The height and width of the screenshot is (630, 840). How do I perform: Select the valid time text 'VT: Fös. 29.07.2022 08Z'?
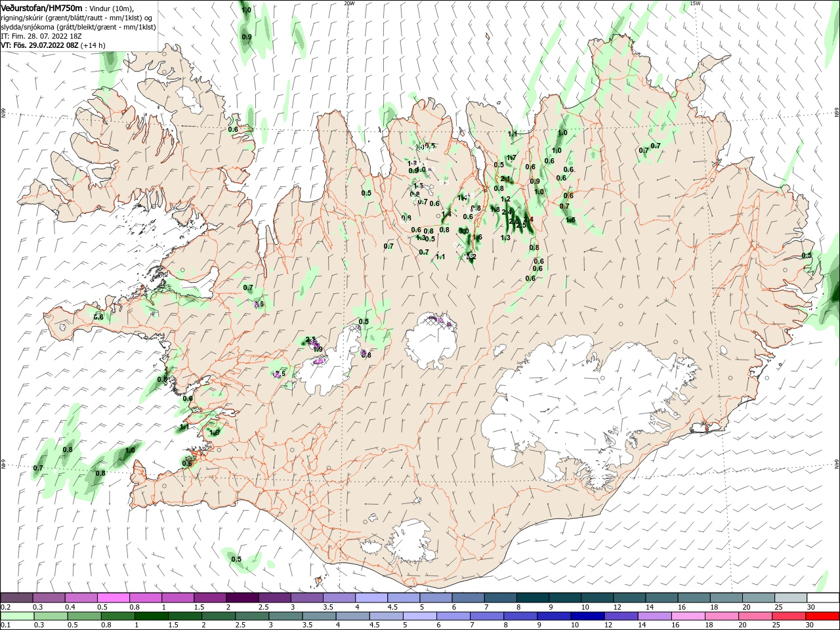coord(39,45)
